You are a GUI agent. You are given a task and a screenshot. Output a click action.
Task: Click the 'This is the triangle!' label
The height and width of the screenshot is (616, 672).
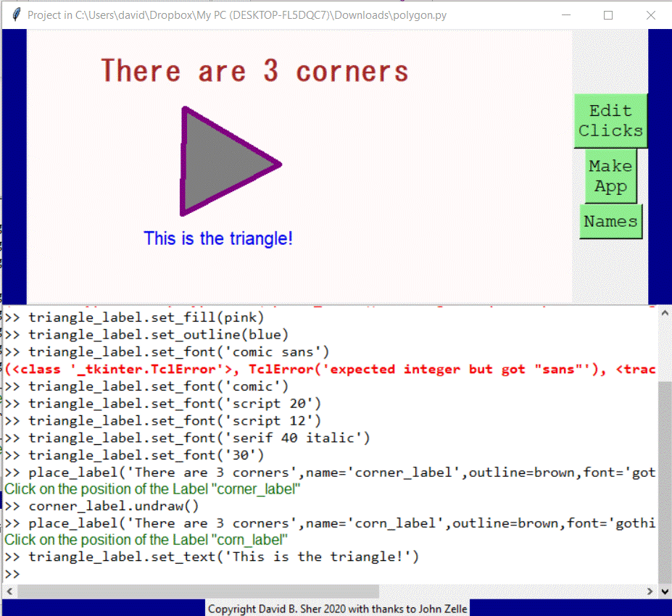[218, 238]
